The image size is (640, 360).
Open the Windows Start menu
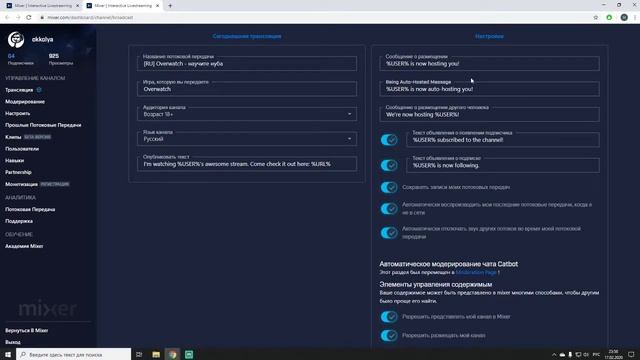pyautogui.click(x=8, y=354)
